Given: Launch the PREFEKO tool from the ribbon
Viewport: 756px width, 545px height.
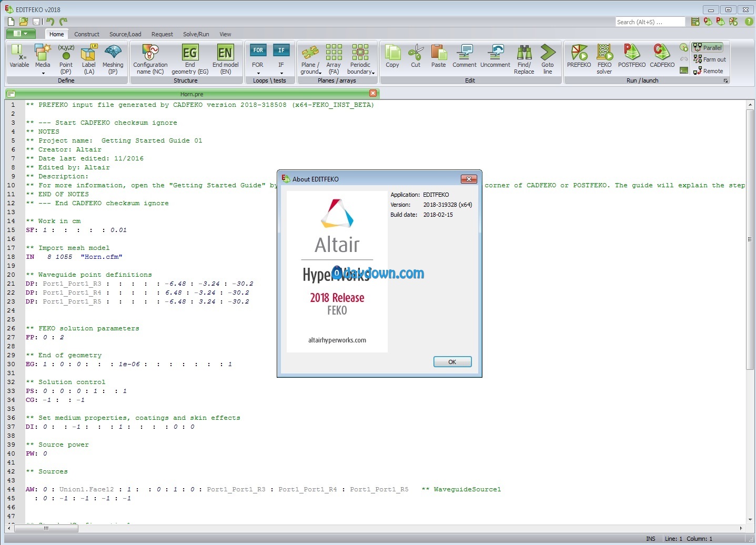Looking at the screenshot, I should (x=579, y=57).
